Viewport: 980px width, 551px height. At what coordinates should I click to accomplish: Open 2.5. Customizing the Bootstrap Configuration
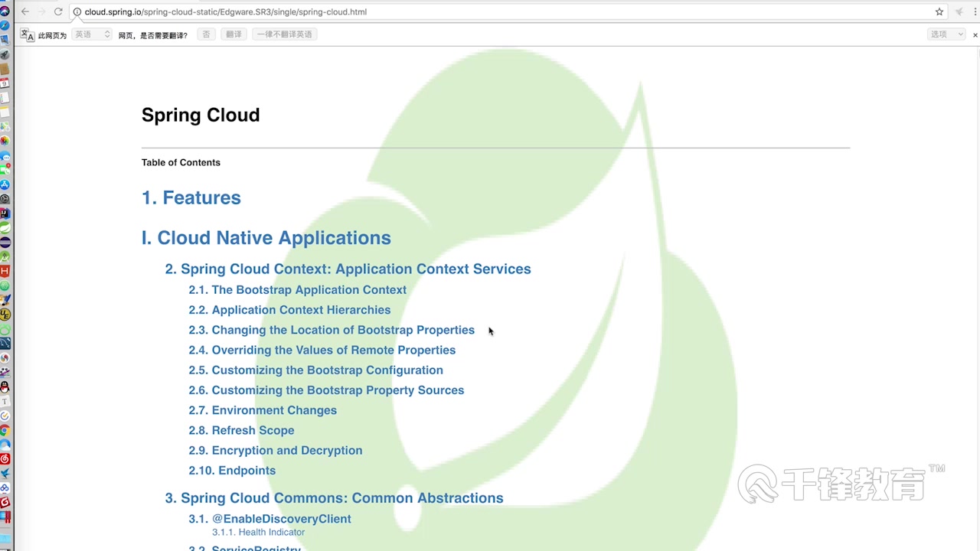(x=316, y=370)
